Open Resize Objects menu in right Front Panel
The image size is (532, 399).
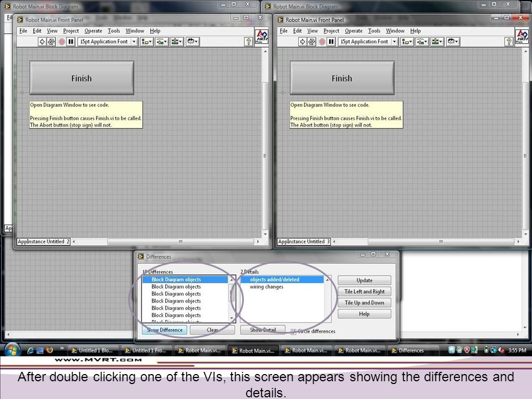tap(437, 42)
